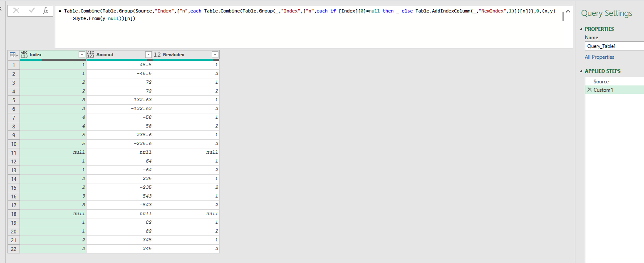Click the Amount cell 82 in row 19
Image resolution: width=644 pixels, height=263 pixels.
click(119, 222)
